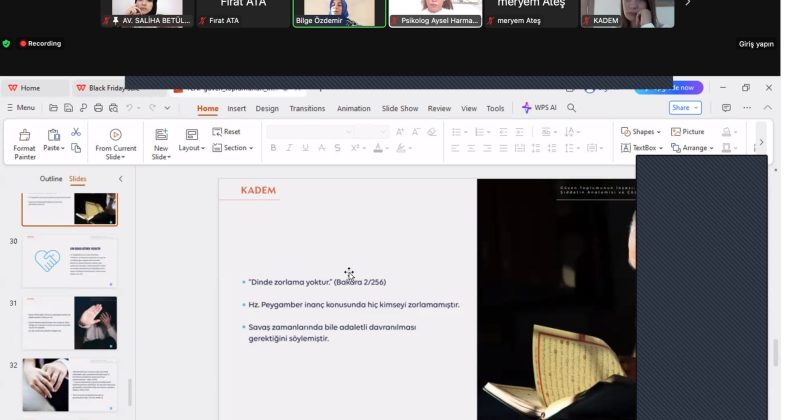Viewport: 785px width, 420px height.
Task: Decrease the indent level
Action: click(503, 132)
